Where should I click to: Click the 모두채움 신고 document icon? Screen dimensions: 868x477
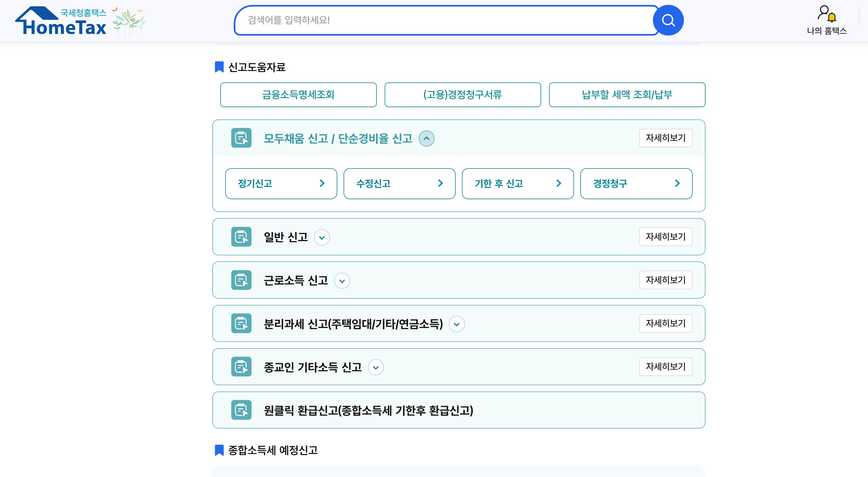click(241, 138)
